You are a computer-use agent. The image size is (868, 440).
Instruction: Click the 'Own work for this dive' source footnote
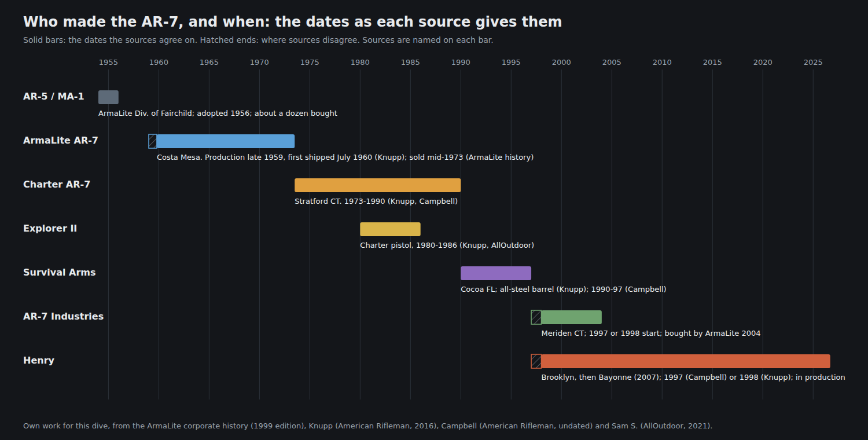click(x=367, y=426)
